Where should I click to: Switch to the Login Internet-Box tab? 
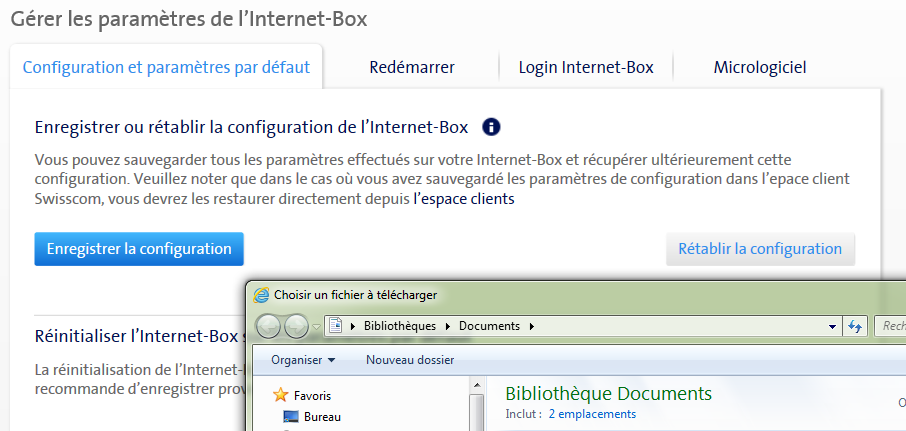click(586, 68)
